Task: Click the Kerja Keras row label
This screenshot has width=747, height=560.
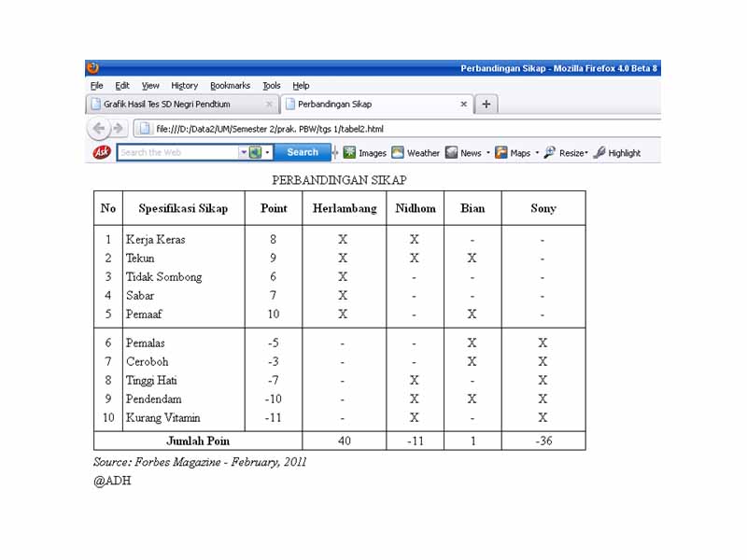Action: pos(155,239)
